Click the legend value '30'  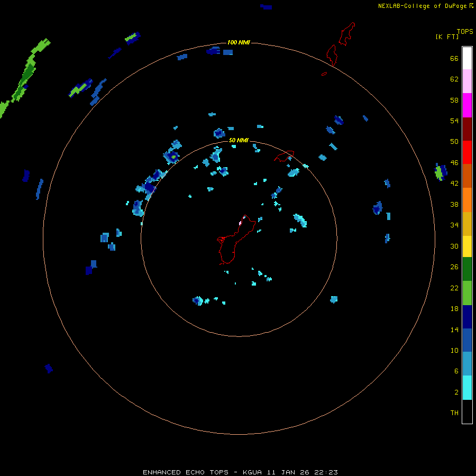[454, 246]
